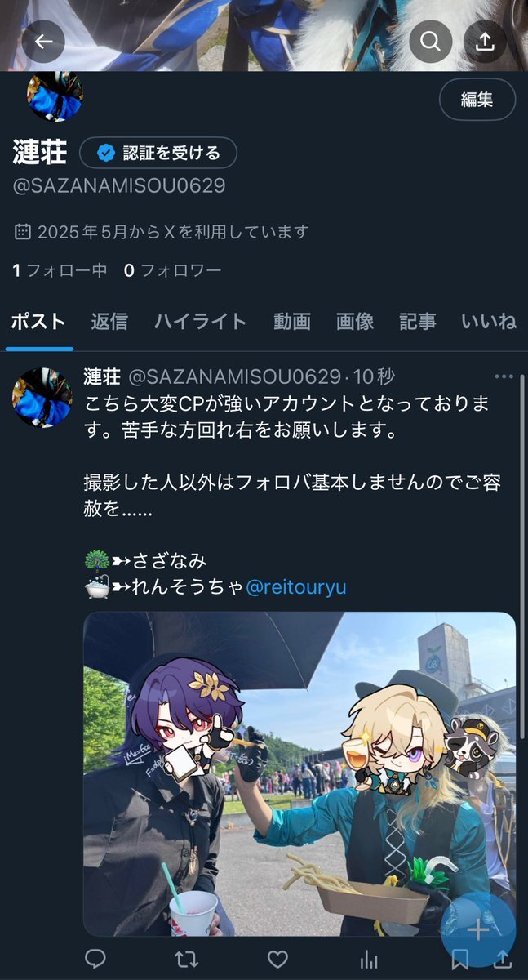Switch to the ハイライト tab

(200, 321)
